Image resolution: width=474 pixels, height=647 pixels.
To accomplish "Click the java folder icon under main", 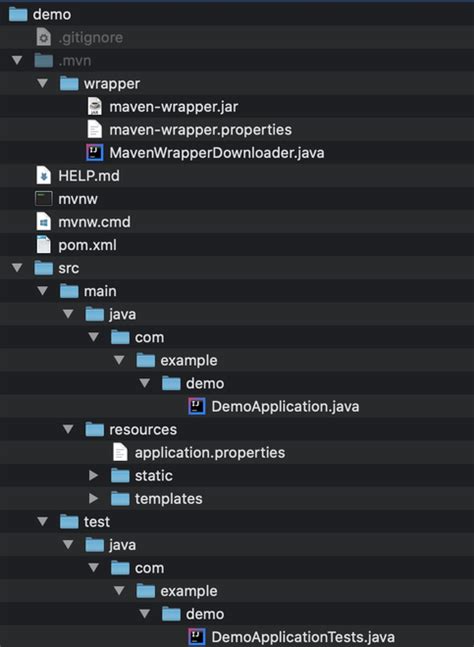I will pos(94,314).
